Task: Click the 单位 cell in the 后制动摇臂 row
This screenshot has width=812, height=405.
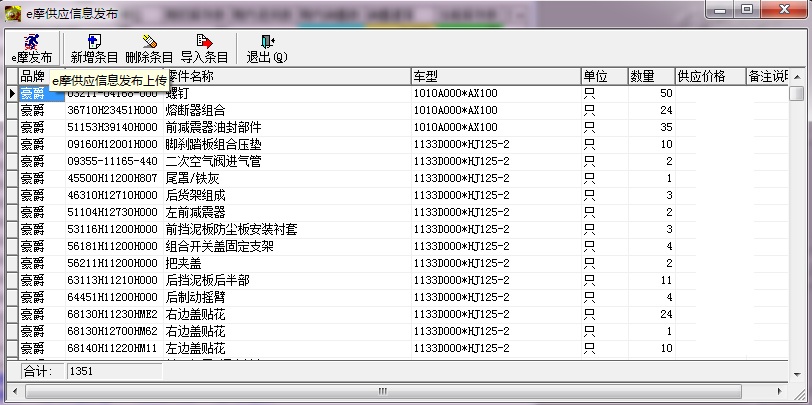Action: (x=604, y=297)
